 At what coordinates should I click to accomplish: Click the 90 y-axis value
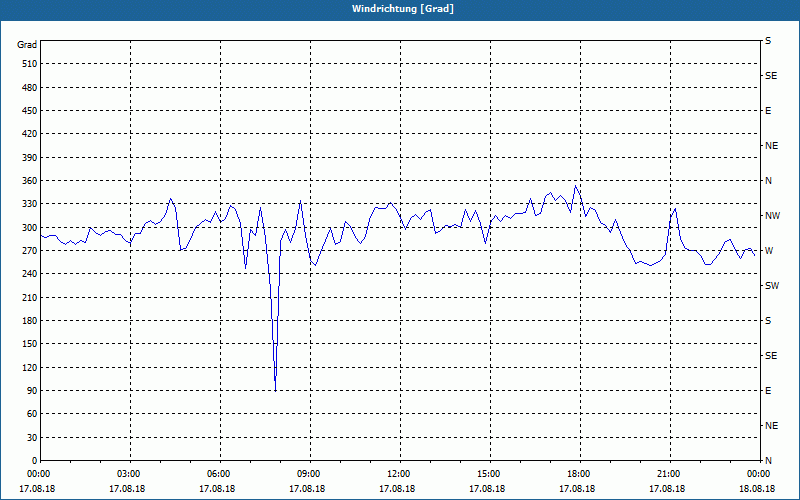[x=32, y=391]
